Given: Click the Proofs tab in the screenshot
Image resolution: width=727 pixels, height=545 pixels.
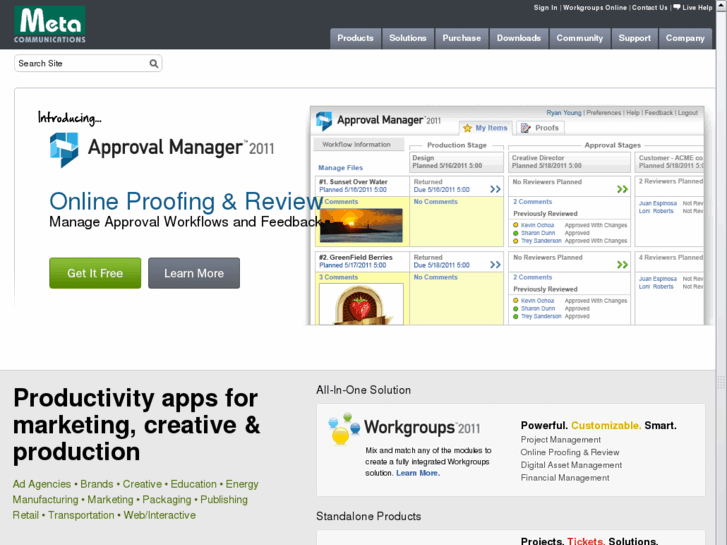Looking at the screenshot, I should 540,128.
